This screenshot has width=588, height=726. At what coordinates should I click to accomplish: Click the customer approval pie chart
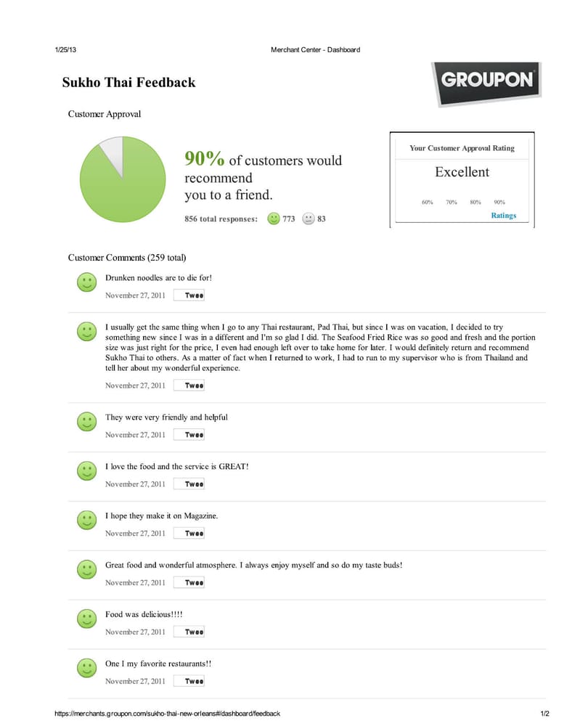123,179
